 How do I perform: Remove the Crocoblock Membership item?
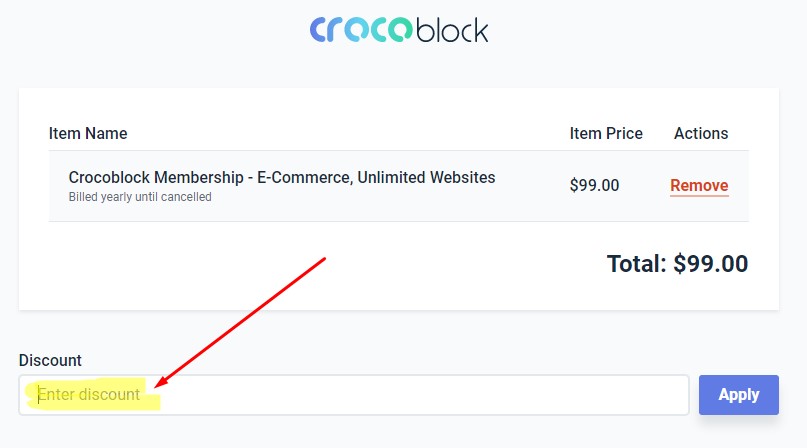click(x=699, y=185)
